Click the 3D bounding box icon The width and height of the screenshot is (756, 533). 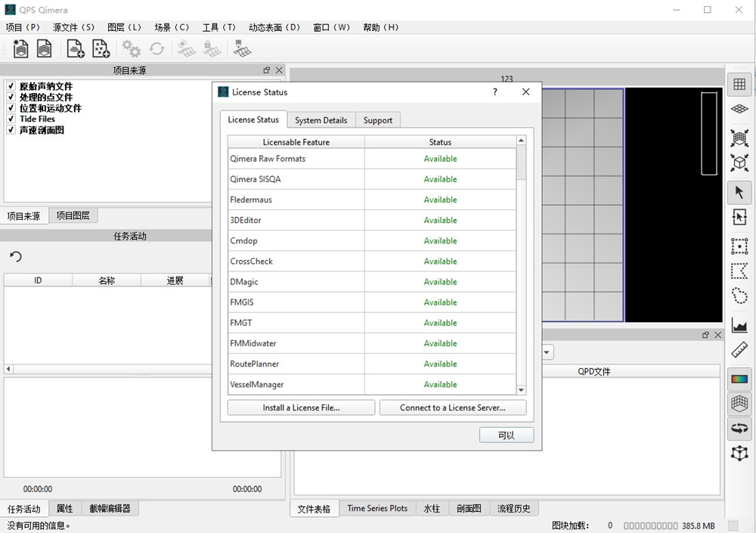point(739,454)
